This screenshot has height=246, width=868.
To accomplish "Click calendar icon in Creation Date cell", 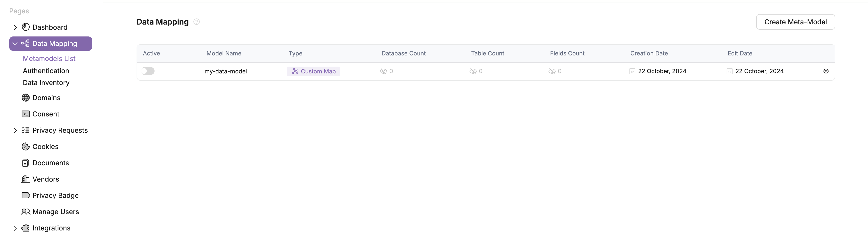I will [x=632, y=71].
